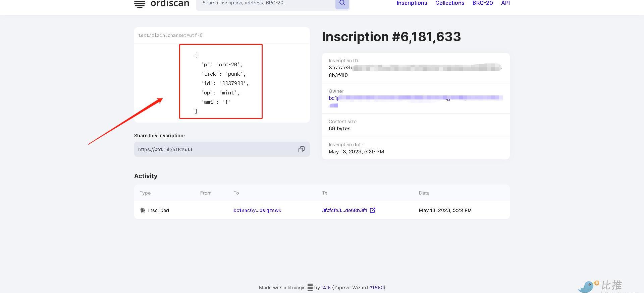Click the https://ord.link/6181633 share field

pos(215,149)
